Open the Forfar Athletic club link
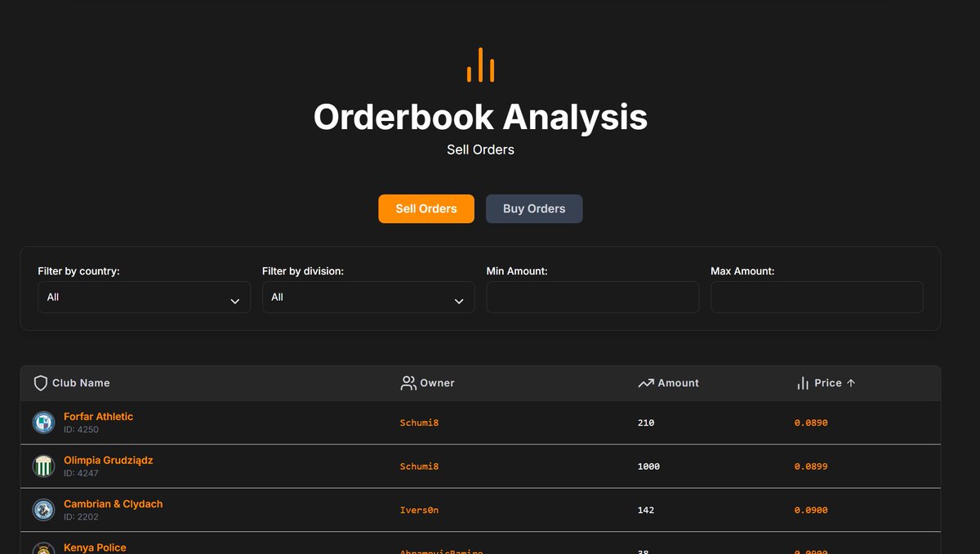The height and width of the screenshot is (554, 980). point(98,416)
